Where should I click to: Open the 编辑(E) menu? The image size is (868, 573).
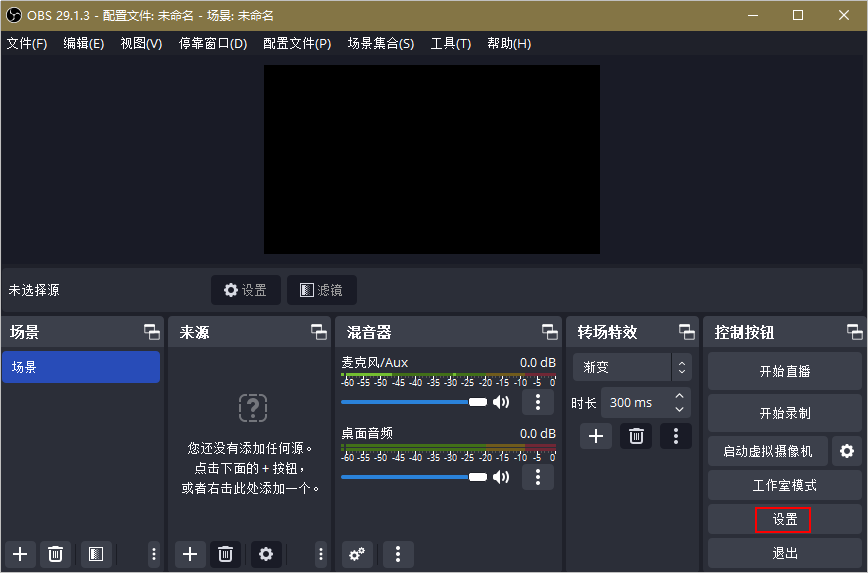(x=84, y=43)
